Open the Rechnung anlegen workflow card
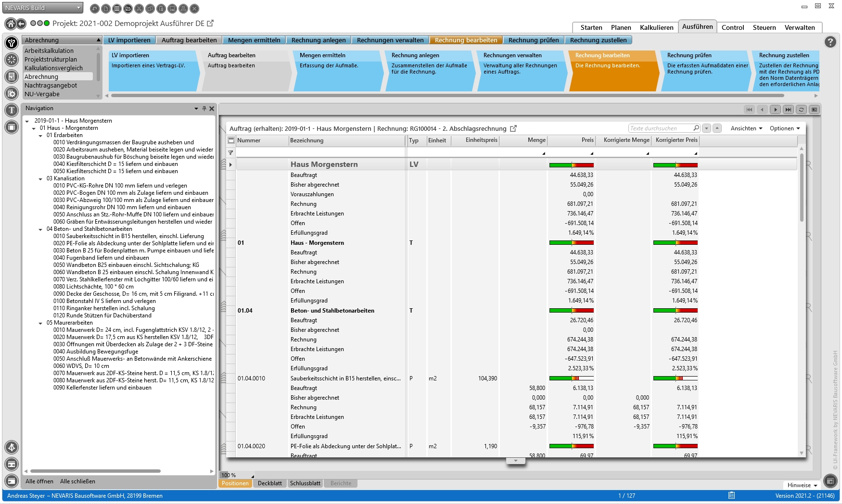 click(430, 70)
